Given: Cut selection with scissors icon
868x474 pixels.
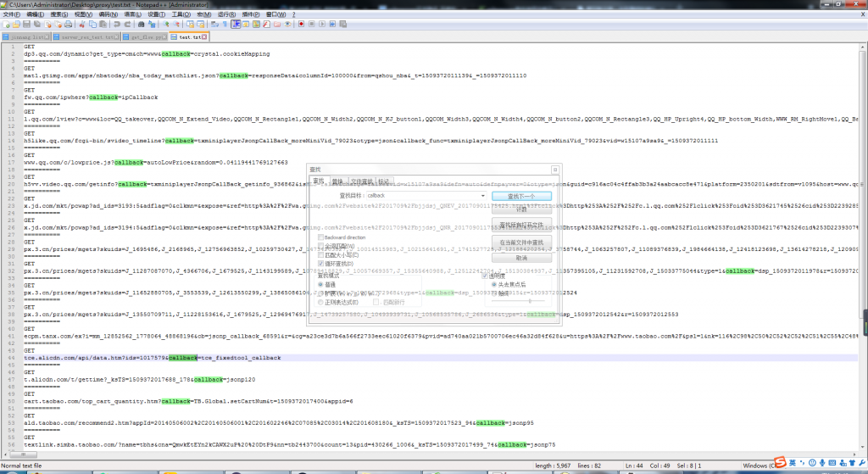Looking at the screenshot, I should 82,25.
